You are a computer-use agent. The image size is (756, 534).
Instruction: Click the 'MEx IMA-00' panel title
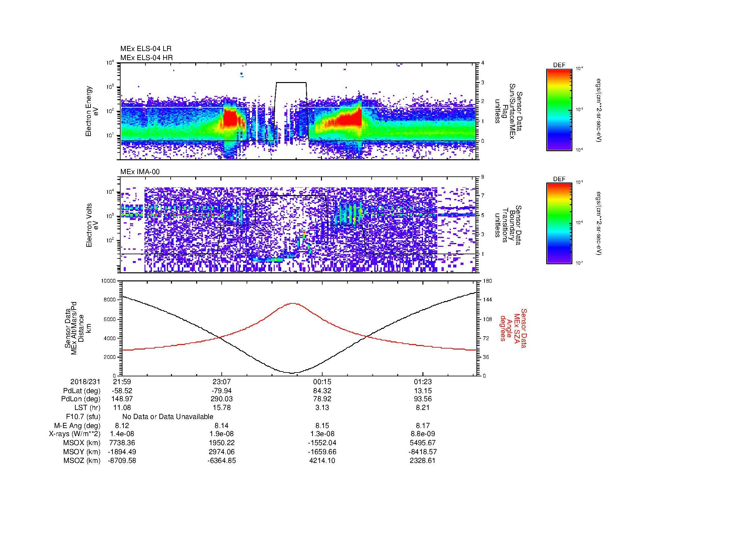tap(140, 172)
